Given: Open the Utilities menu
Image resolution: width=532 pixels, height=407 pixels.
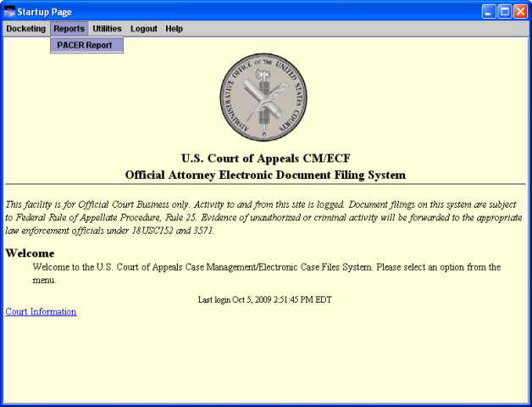Looking at the screenshot, I should [x=108, y=29].
